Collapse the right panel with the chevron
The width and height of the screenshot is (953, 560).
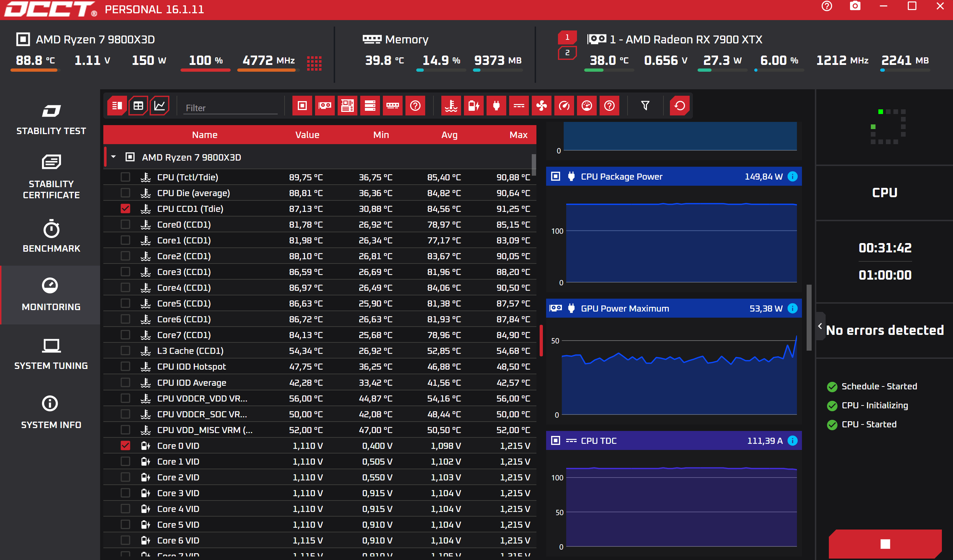820,326
